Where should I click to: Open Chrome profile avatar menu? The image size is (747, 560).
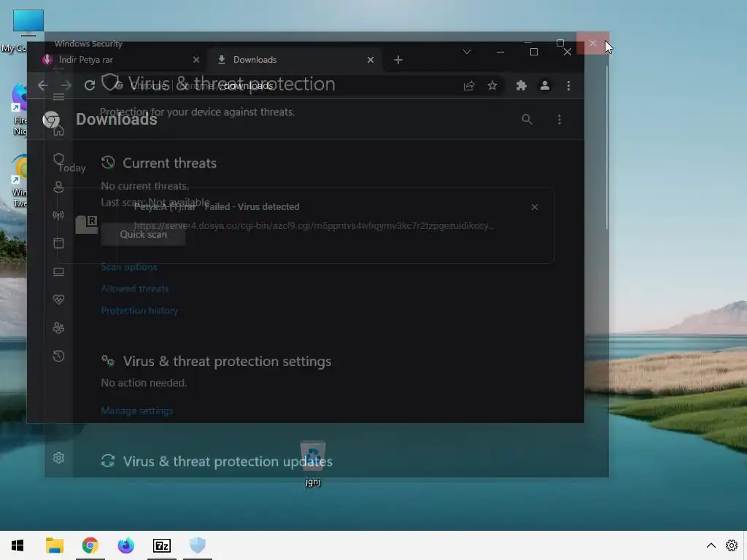coord(544,86)
